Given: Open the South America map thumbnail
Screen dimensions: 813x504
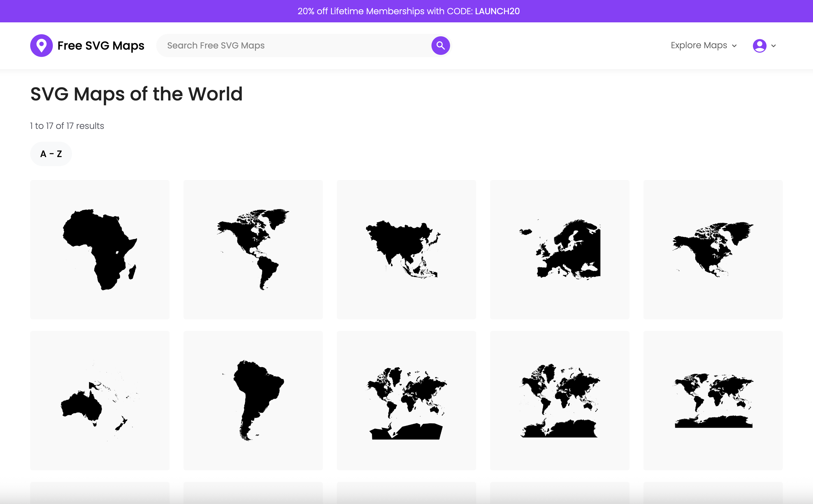Looking at the screenshot, I should [253, 400].
